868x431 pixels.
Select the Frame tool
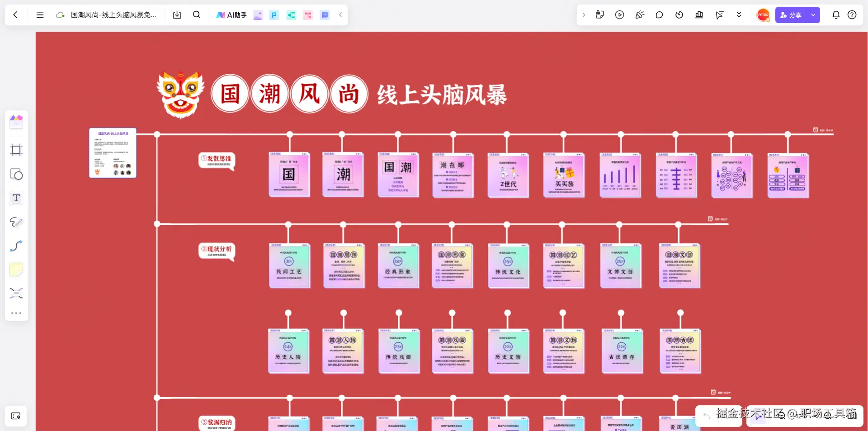click(x=16, y=150)
